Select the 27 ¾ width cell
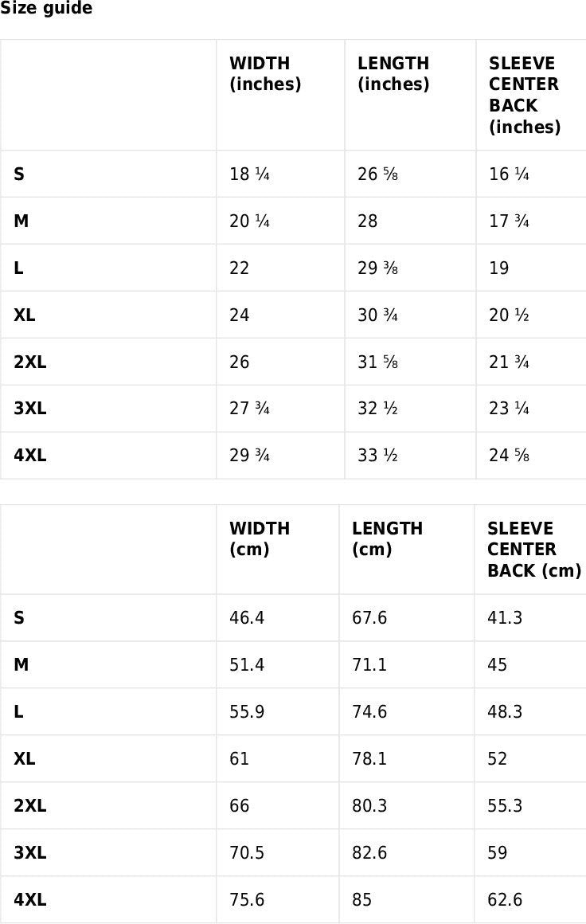Screen dimensions: 586x924 pos(249,409)
